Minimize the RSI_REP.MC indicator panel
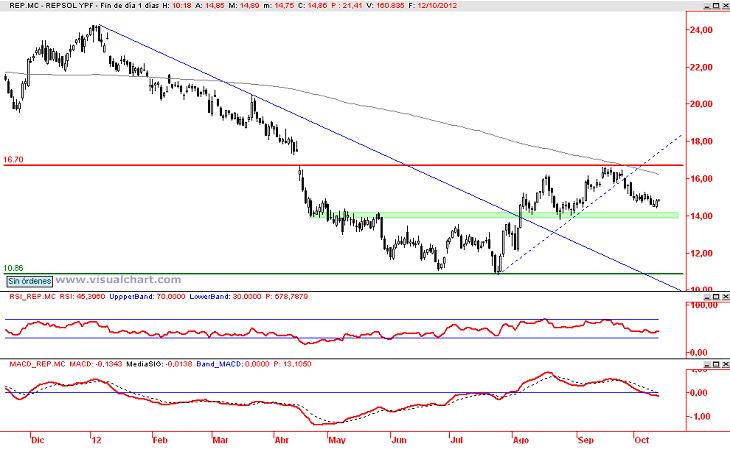The image size is (730, 454). 707,297
